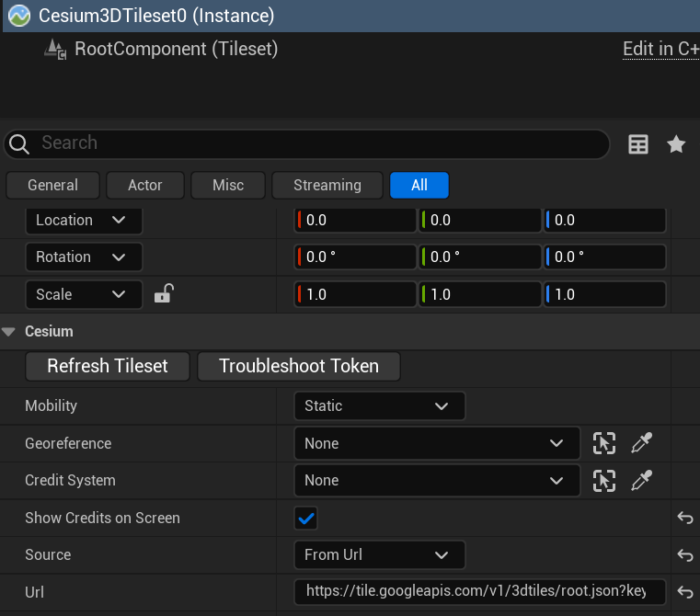Toggle the Scale lock ratio icon
700x616 pixels.
click(x=164, y=293)
